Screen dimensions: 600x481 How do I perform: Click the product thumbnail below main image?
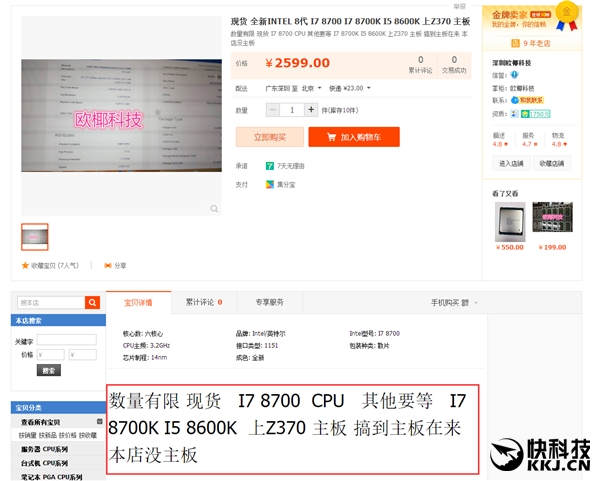(35, 237)
